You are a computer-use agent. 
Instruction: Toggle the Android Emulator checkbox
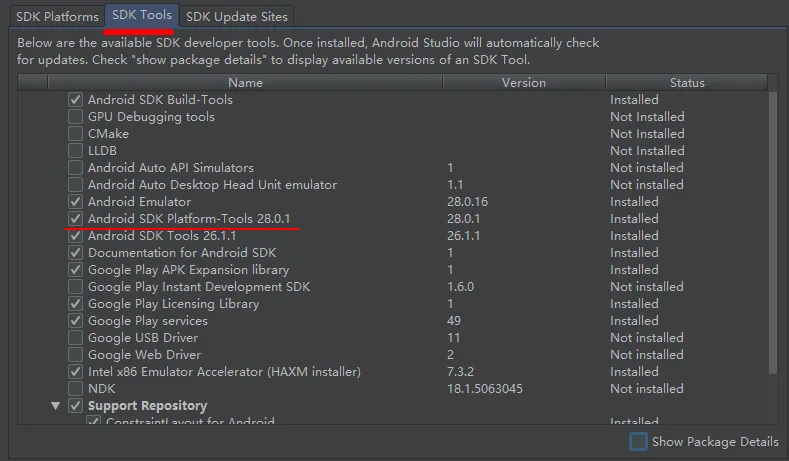75,202
